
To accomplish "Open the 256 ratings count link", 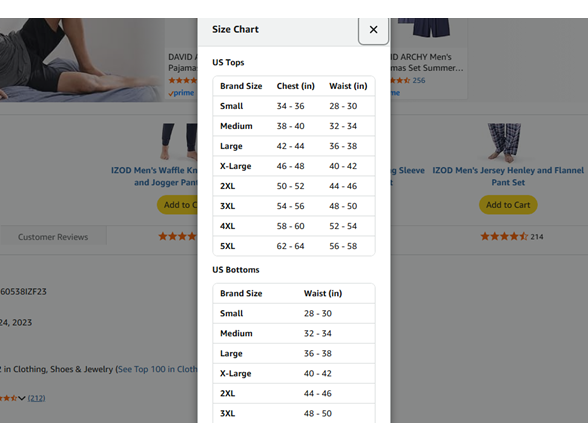I will click(418, 80).
